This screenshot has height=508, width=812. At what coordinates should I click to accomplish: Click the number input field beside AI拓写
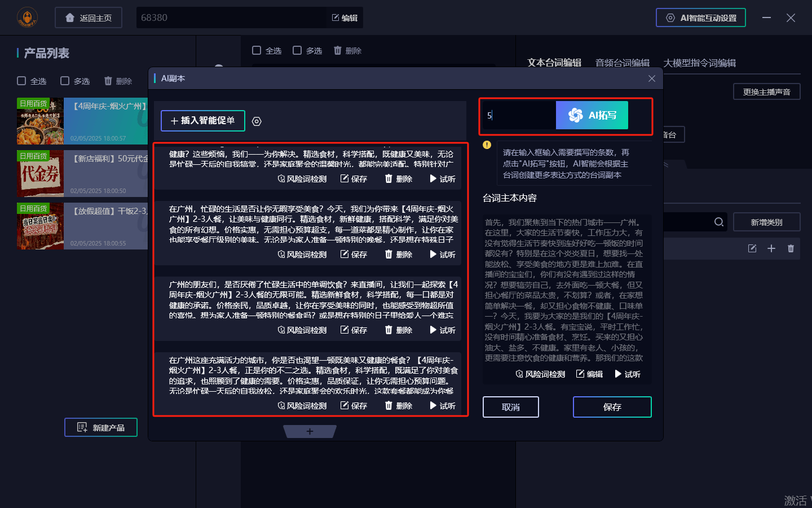(519, 115)
